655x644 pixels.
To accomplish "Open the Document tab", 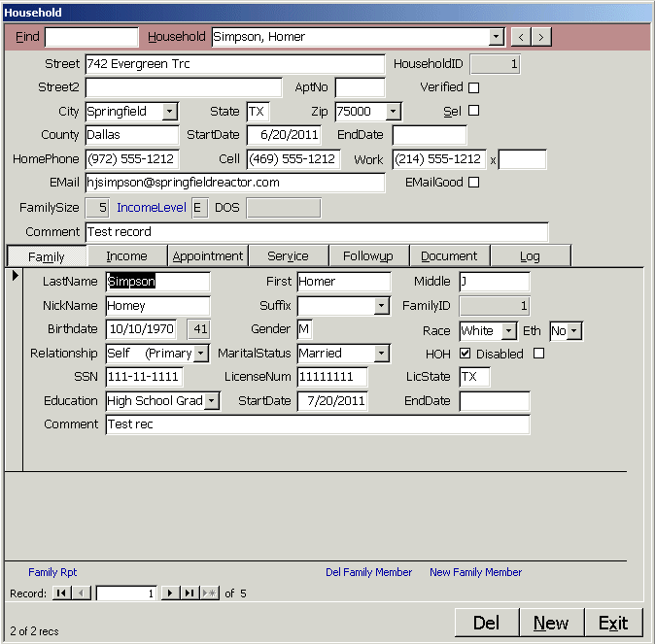I will (449, 255).
